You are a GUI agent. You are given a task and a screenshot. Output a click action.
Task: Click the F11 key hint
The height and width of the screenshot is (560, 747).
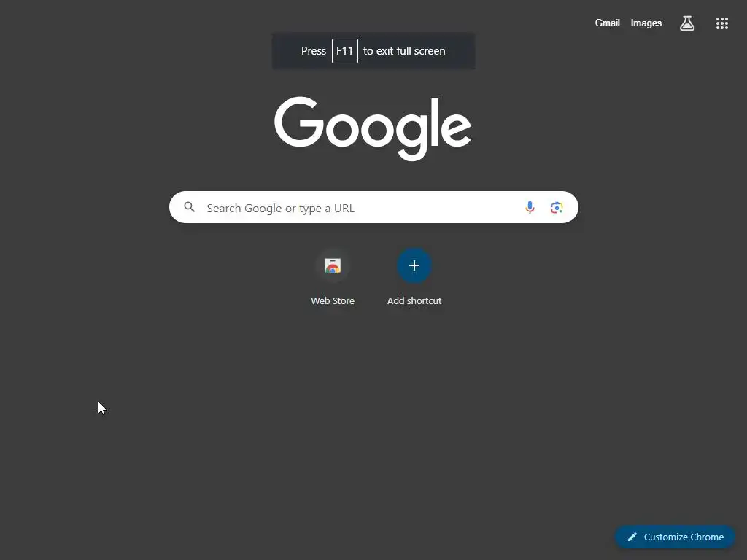coord(345,51)
